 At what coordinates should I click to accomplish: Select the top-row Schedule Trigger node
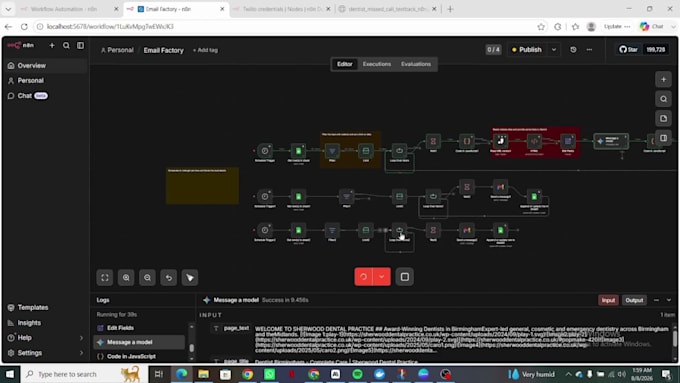click(x=265, y=151)
